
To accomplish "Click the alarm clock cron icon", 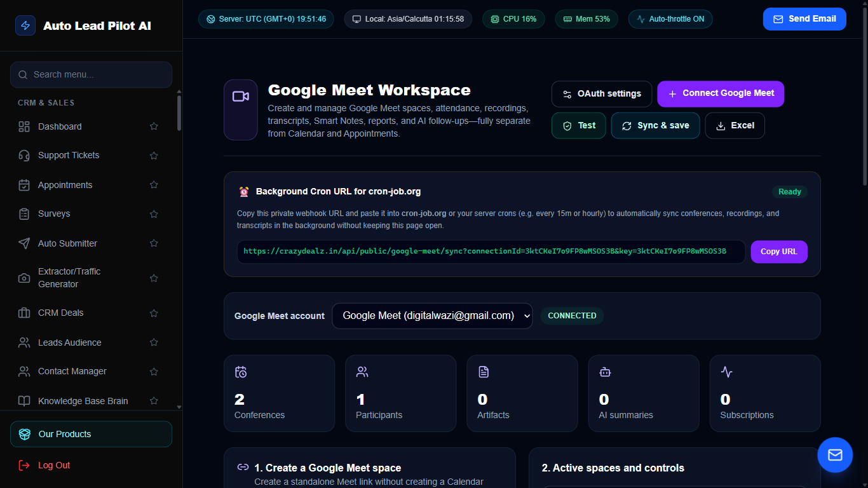I will point(244,191).
